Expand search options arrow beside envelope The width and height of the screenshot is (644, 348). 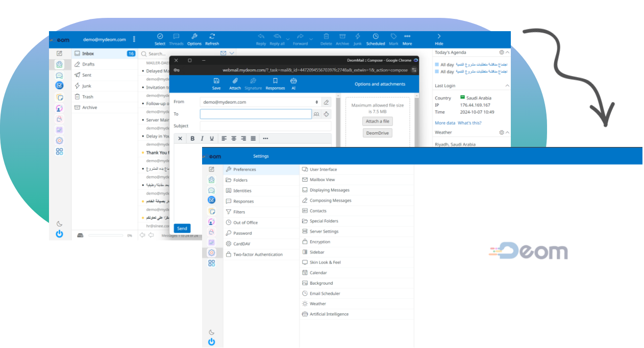pos(232,53)
